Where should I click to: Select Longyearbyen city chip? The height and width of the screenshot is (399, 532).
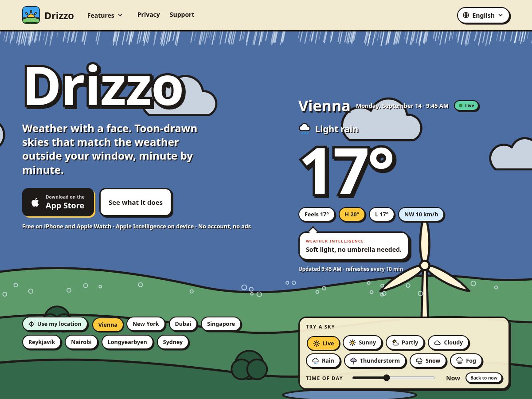coord(127,342)
